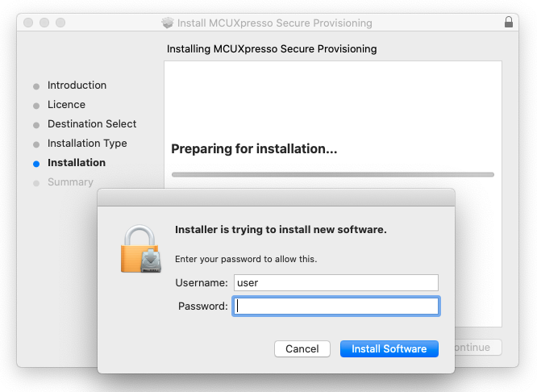Click the padlock authentication icon
Screen dimensions: 537x392
tap(142, 249)
